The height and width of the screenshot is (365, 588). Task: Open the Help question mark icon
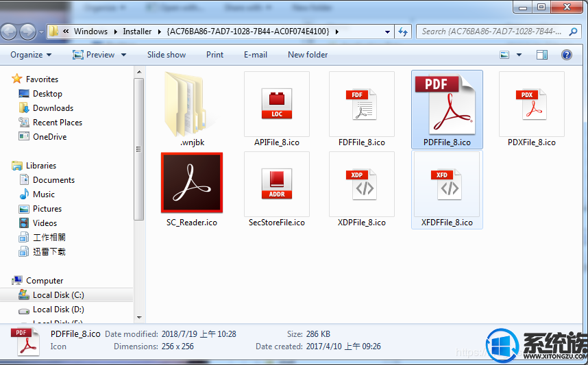[567, 55]
